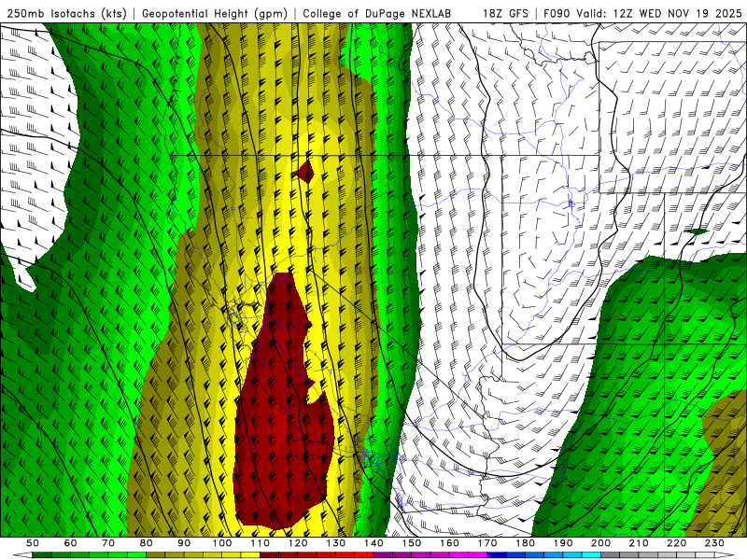Select the darkest green swatch starting at 50 knots
The width and height of the screenshot is (747, 560).
point(42,555)
